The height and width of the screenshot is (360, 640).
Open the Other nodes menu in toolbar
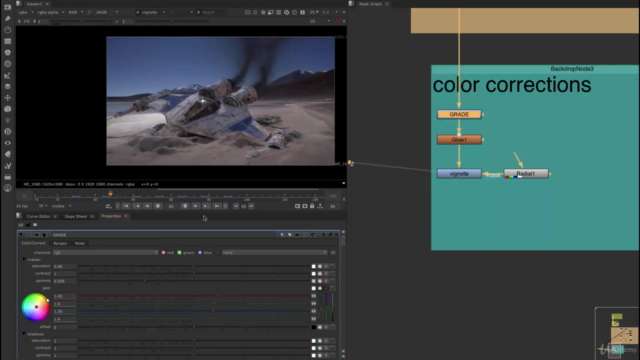(x=7, y=177)
